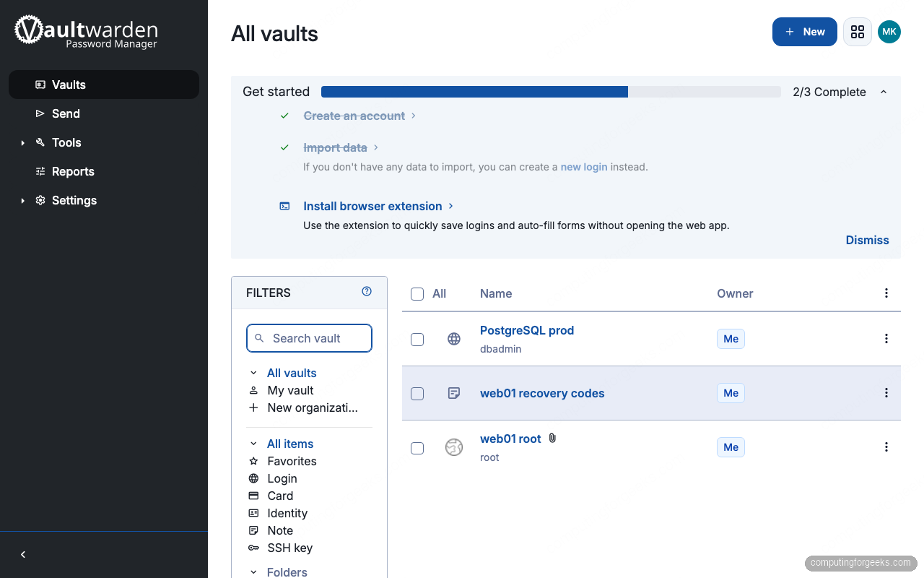The width and height of the screenshot is (924, 578).
Task: Click the Reports sliders sidebar icon
Action: pyautogui.click(x=40, y=171)
